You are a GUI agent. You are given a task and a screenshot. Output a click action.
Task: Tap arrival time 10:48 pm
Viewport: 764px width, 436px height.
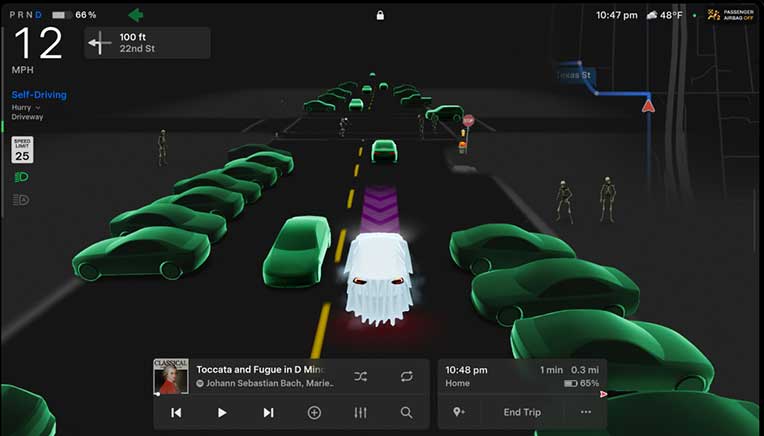(466, 370)
